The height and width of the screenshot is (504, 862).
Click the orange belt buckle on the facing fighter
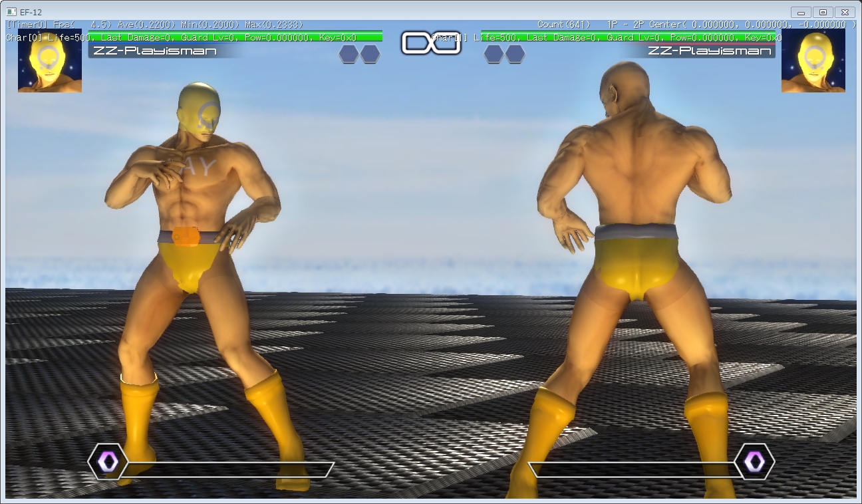(186, 236)
